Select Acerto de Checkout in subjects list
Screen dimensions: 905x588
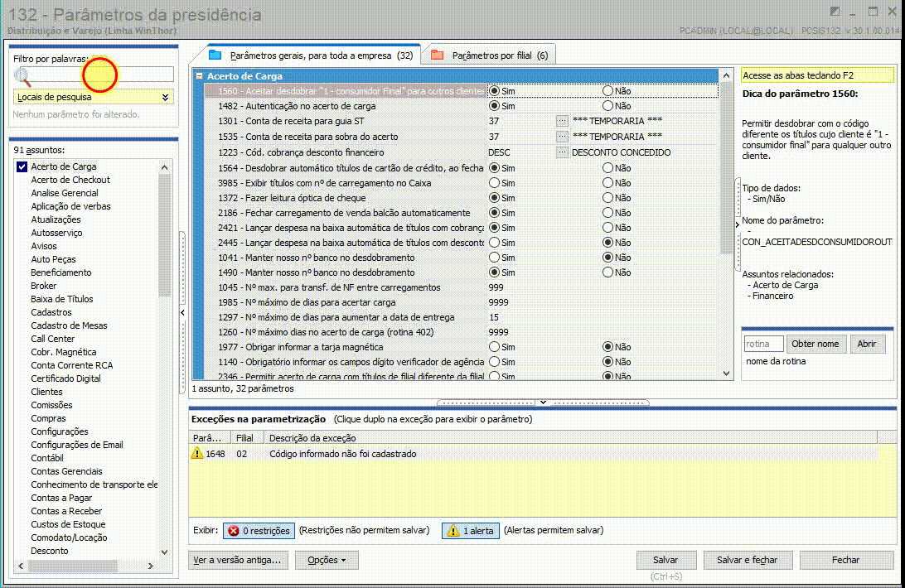[x=70, y=180]
